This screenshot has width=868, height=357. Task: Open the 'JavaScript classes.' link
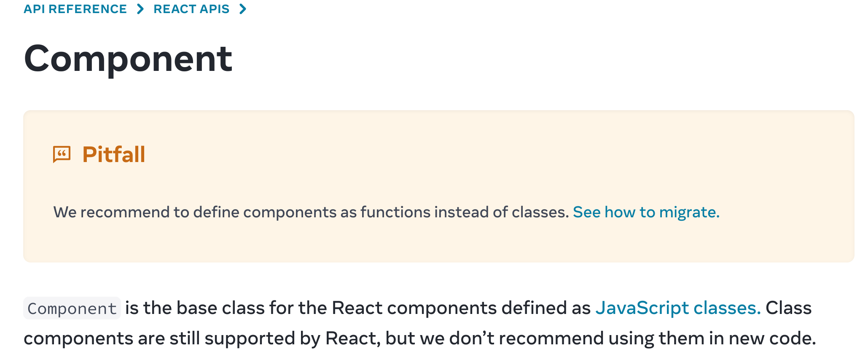[678, 308]
